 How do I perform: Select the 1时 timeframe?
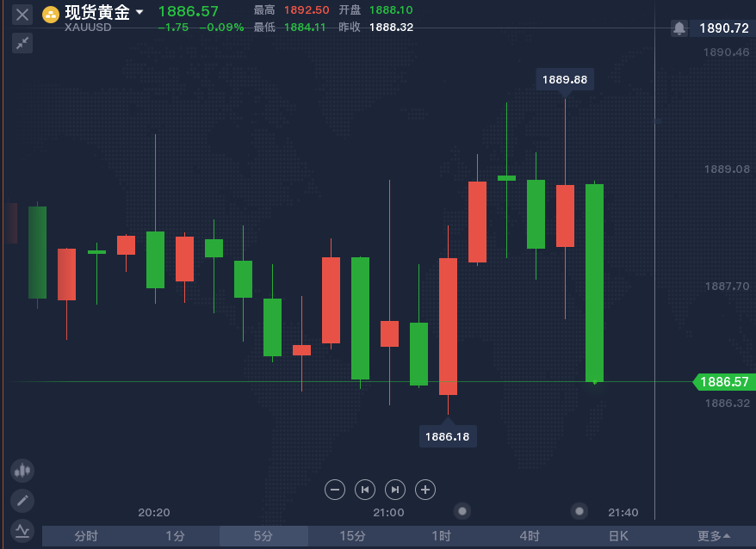click(441, 536)
